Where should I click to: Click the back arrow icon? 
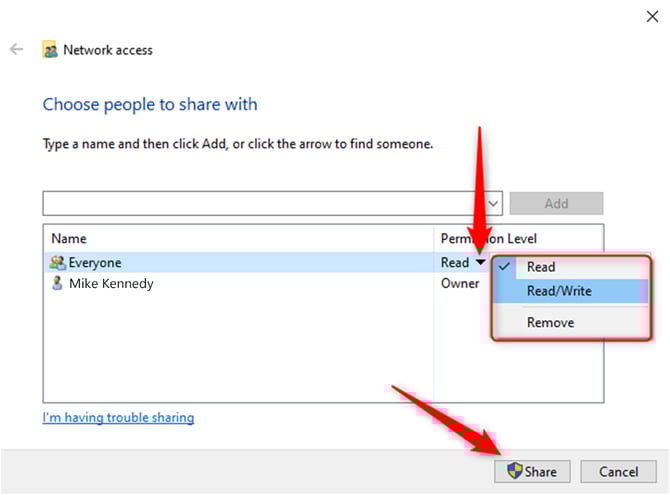click(16, 49)
